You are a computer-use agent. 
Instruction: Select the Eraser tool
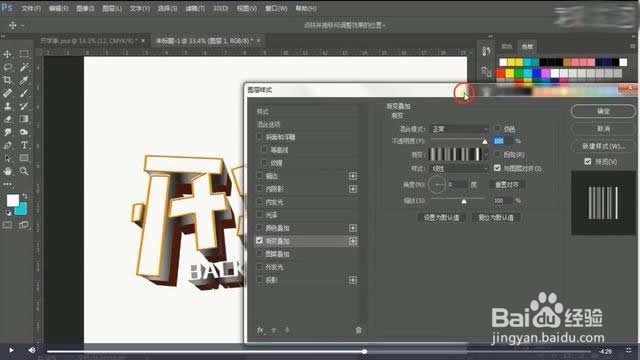[7, 119]
